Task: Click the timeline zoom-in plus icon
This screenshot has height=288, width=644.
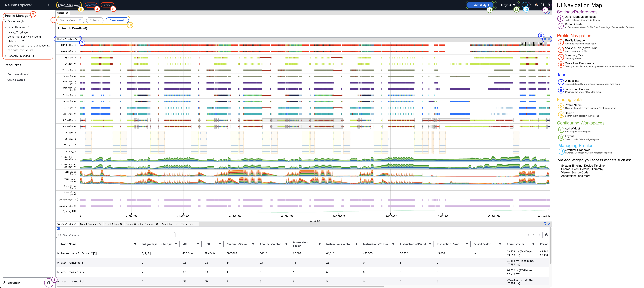Action: 532,44
